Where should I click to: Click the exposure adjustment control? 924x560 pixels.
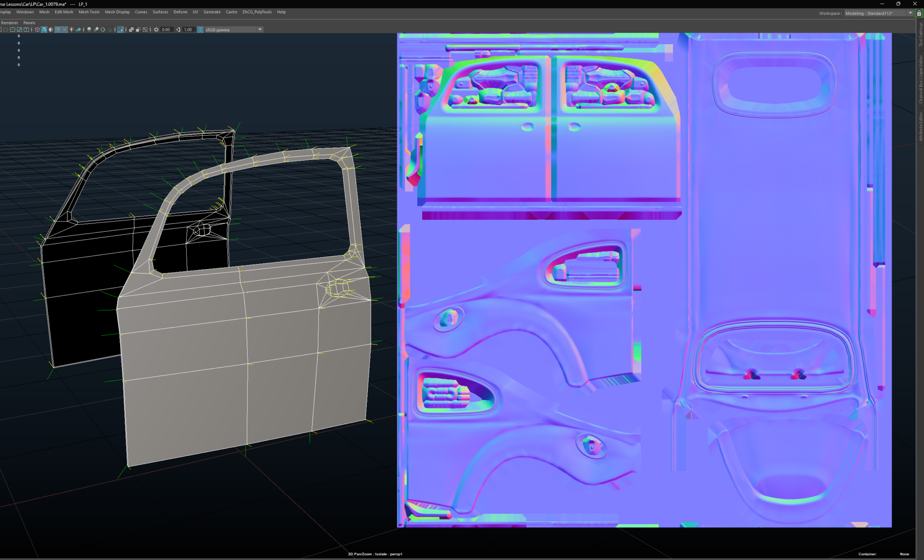[156, 30]
